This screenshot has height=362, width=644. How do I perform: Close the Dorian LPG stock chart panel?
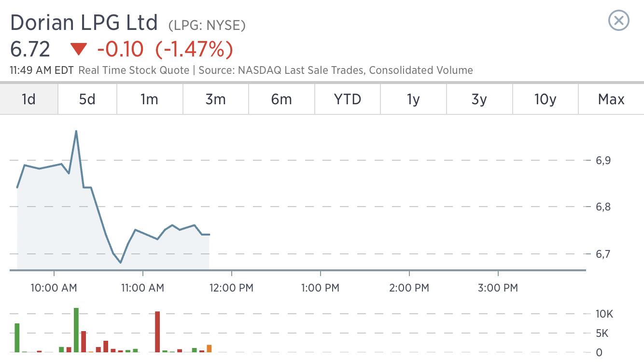click(x=618, y=21)
